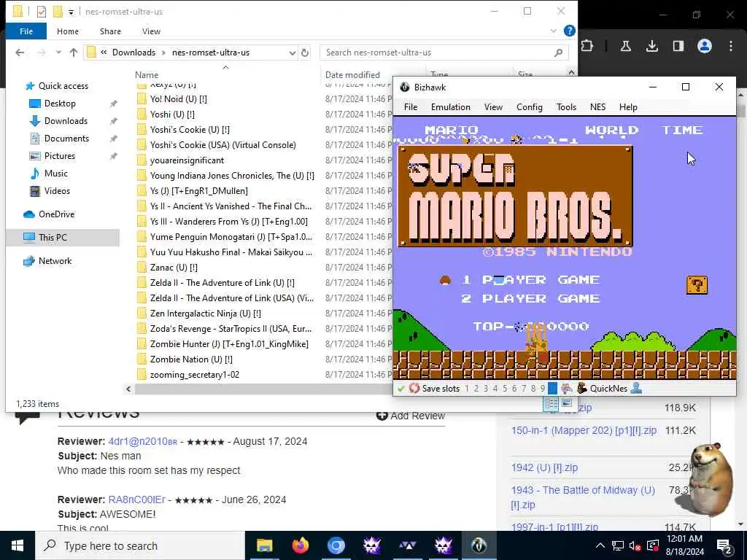This screenshot has width=747, height=560.
Task: Go up one folder level in Explorer
Action: point(74,52)
